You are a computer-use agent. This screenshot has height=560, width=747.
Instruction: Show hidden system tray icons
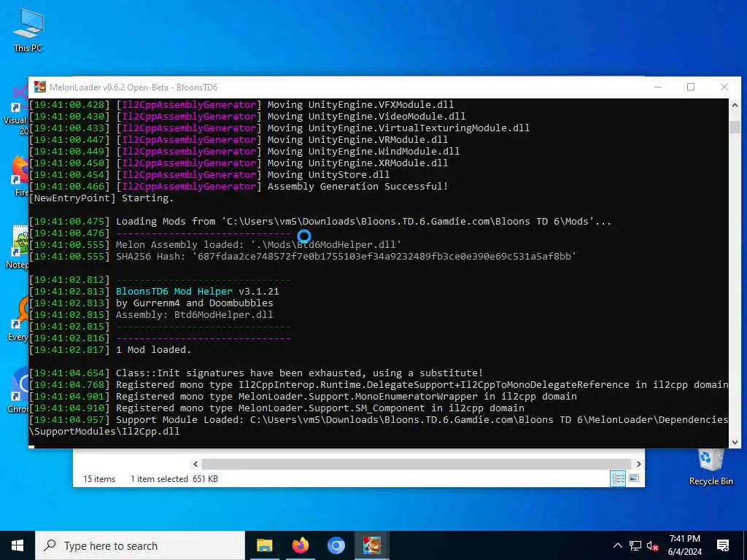(617, 545)
